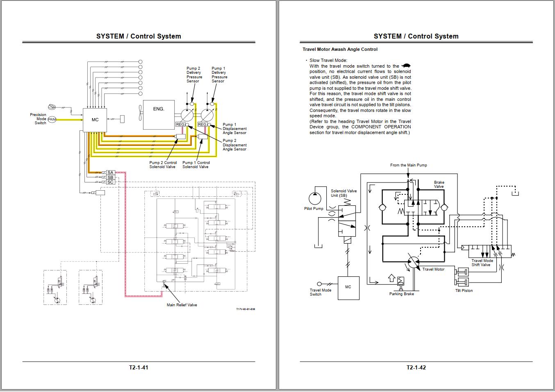Click the Solenoid Valve Unit (SB) valve symbol
This screenshot has height=392, width=555.
pyautogui.click(x=347, y=221)
